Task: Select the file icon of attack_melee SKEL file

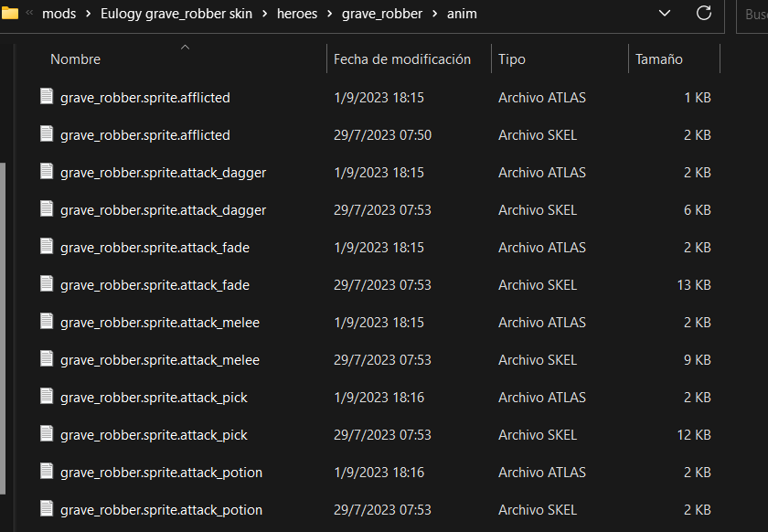Action: pos(47,359)
